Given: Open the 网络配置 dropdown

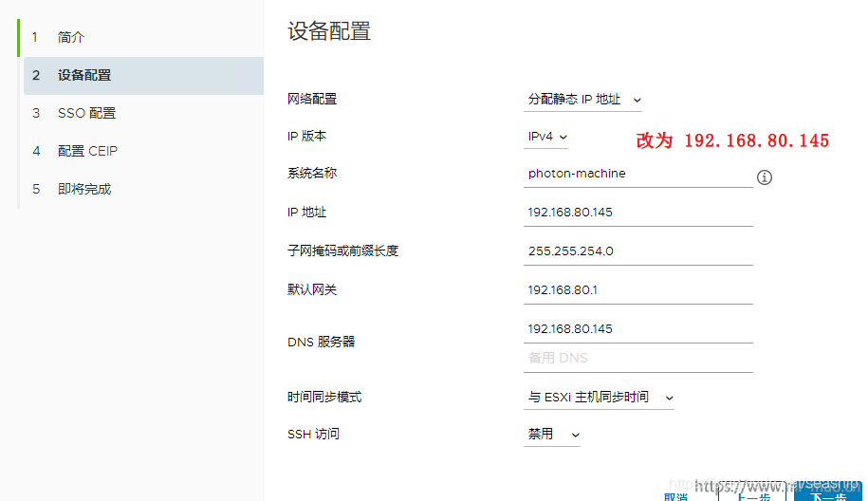Looking at the screenshot, I should tap(582, 100).
